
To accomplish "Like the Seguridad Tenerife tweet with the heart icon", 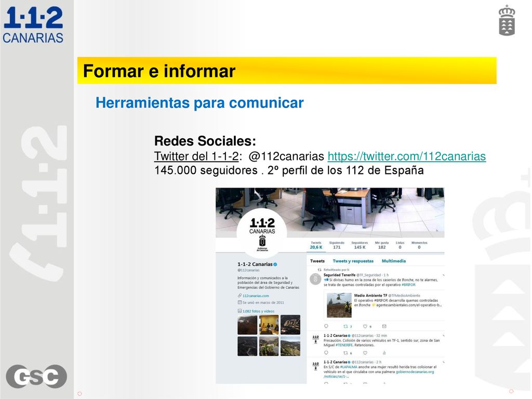I will 365,326.
